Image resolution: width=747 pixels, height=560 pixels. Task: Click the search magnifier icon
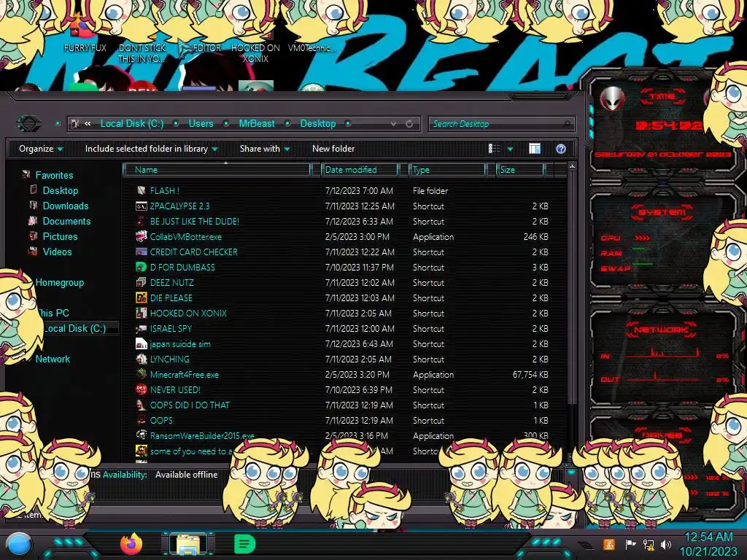pos(566,124)
